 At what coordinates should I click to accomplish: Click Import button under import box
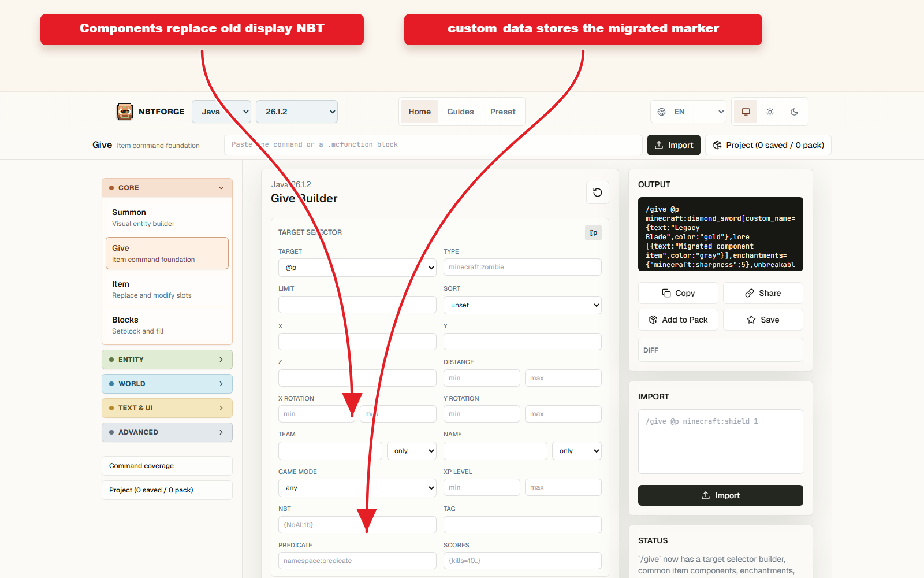coord(721,495)
